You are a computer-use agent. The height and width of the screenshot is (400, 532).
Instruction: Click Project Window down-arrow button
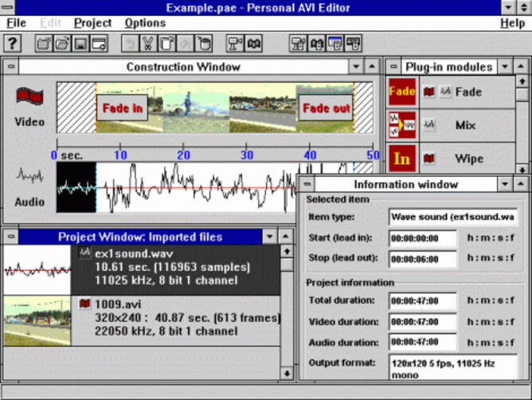[x=270, y=237]
